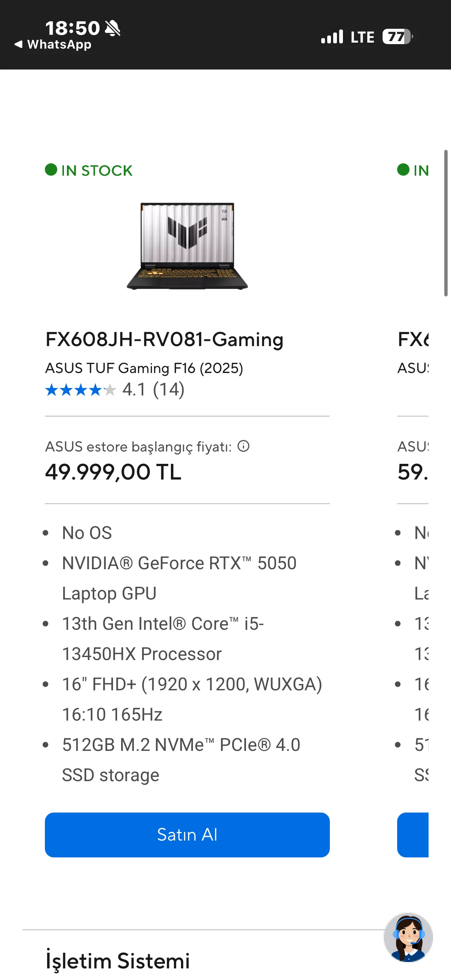Tap the 18:50 clock in status bar
451x980 pixels.
(72, 28)
